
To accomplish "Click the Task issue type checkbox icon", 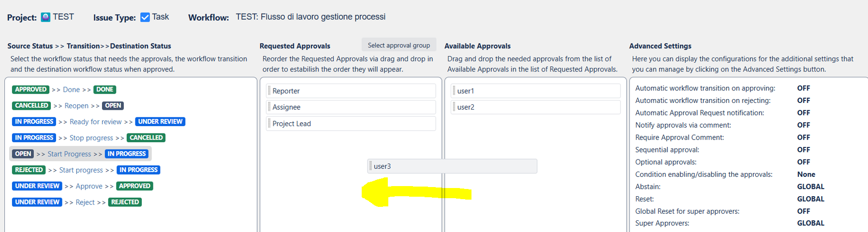I will pos(145,17).
